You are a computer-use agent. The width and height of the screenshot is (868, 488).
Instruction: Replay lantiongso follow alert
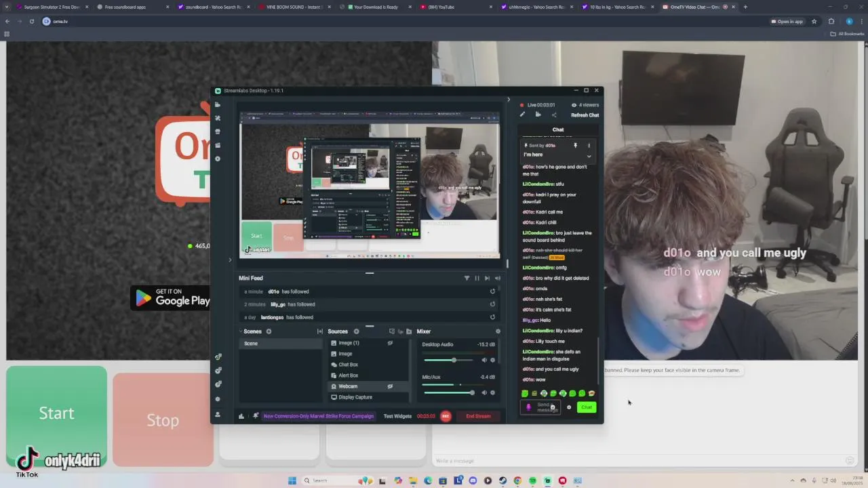[492, 317]
